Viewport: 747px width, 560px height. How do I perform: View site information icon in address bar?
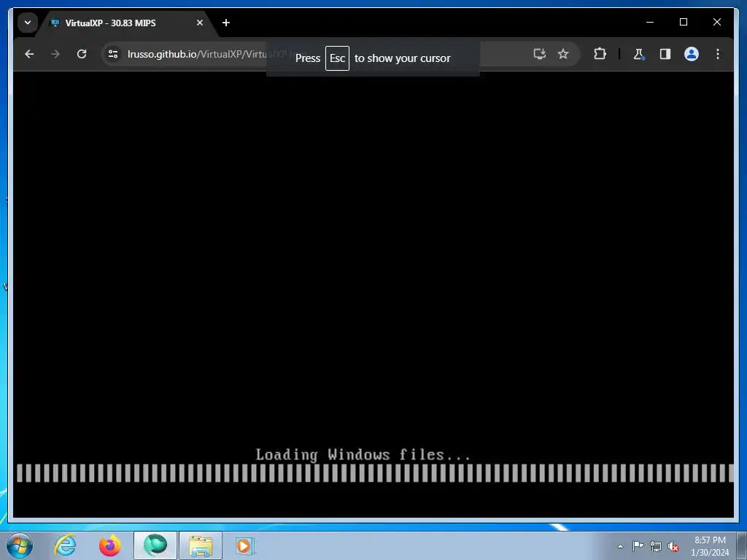pyautogui.click(x=113, y=54)
